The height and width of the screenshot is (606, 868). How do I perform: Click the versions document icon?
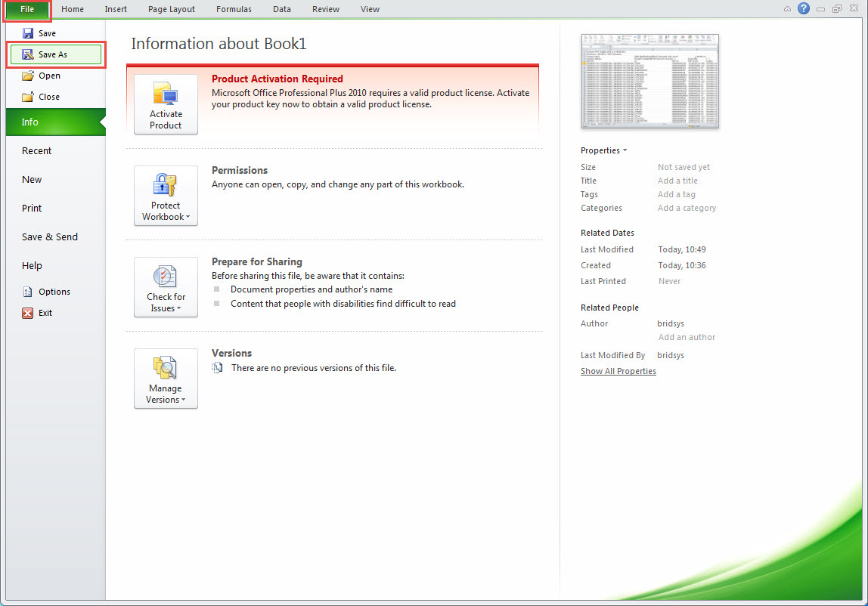[x=218, y=368]
